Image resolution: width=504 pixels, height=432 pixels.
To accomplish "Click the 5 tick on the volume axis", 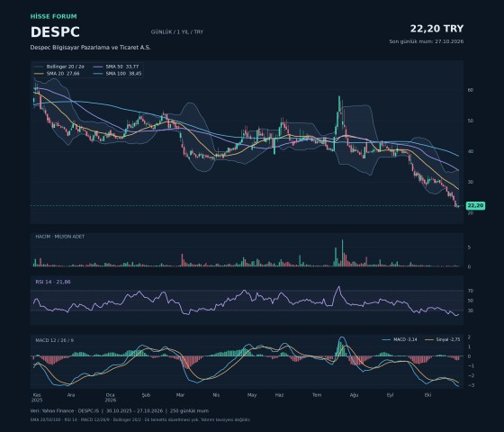I will click(469, 247).
